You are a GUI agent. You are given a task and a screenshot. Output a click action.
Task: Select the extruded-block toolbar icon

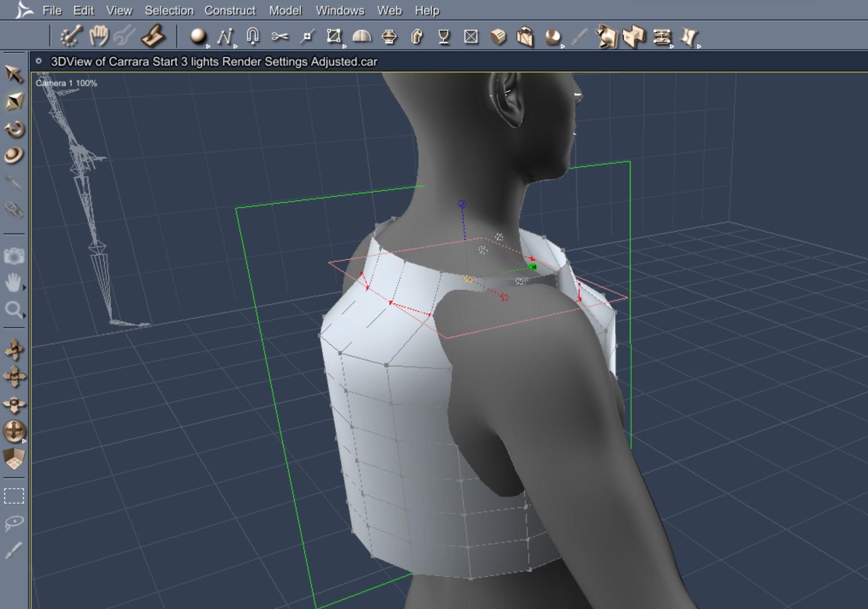[x=634, y=37]
